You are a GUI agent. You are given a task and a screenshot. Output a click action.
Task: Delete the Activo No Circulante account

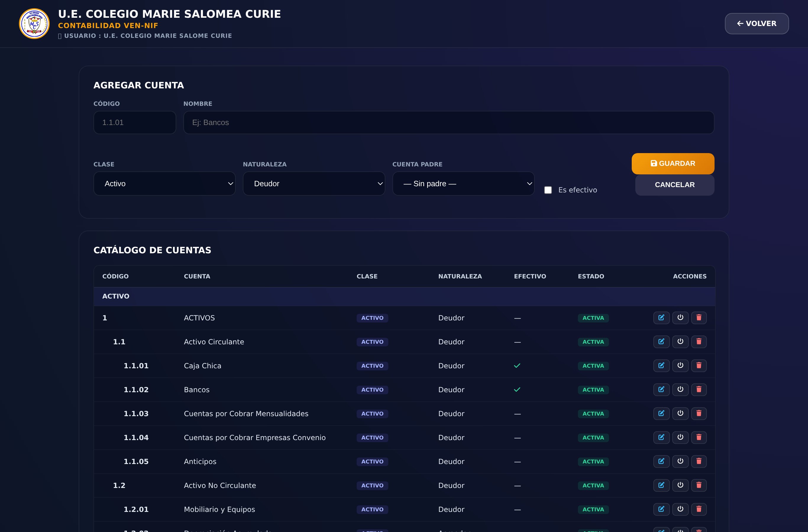[x=699, y=485]
